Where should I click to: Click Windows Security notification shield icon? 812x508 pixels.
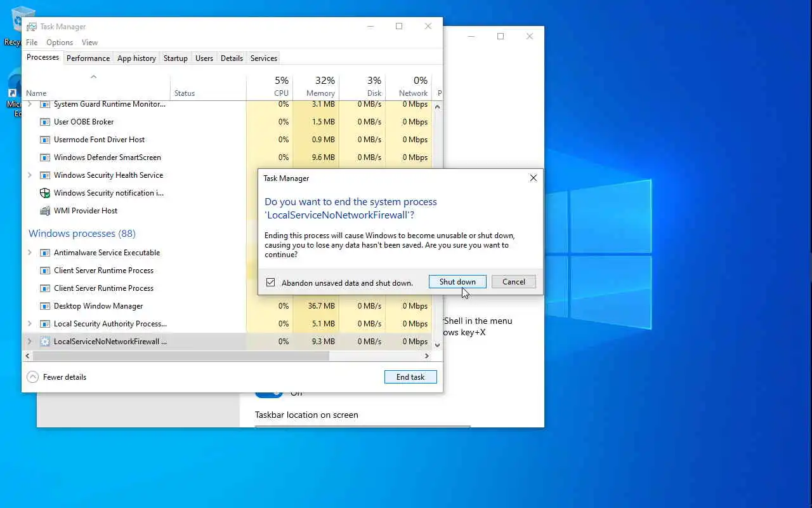(45, 193)
